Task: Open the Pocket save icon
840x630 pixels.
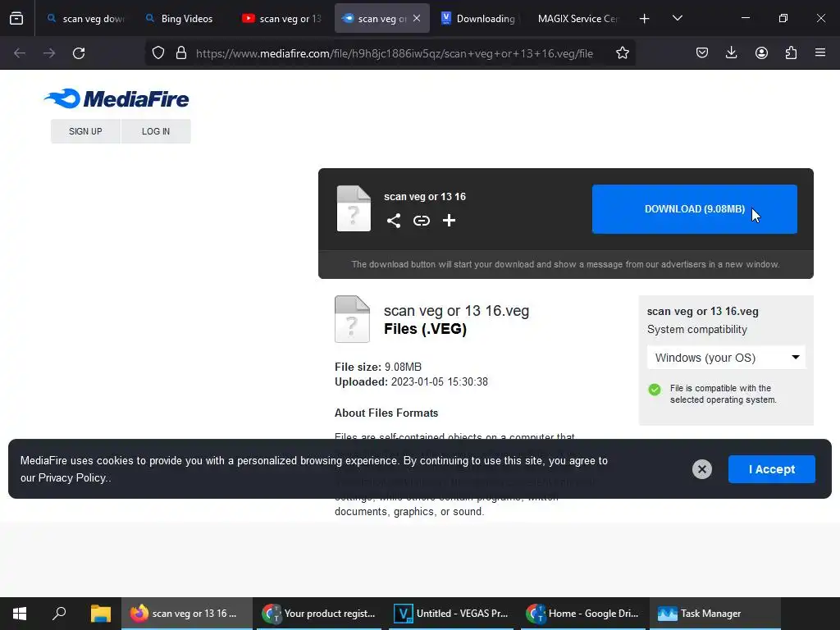Action: (x=702, y=53)
